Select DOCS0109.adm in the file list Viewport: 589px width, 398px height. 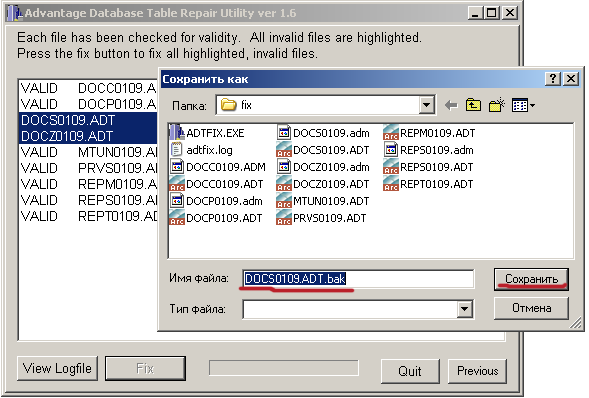[323, 133]
